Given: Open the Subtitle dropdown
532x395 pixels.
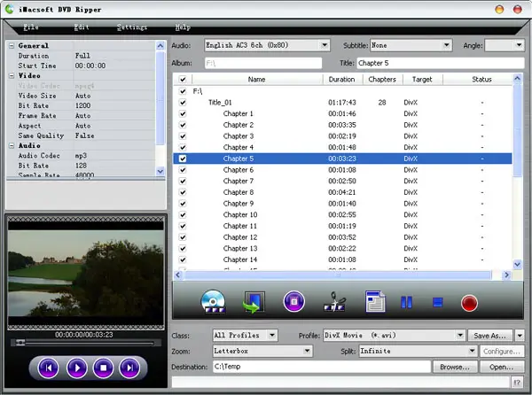Looking at the screenshot, I should tap(447, 45).
